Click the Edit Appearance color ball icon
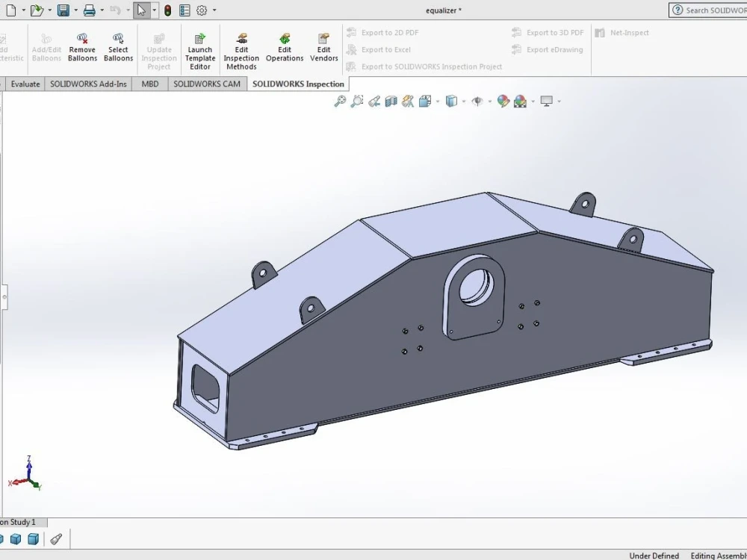 [x=503, y=101]
